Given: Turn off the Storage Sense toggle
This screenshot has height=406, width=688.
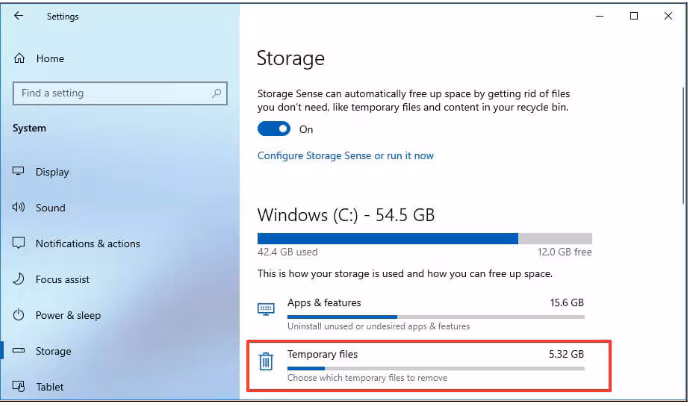Looking at the screenshot, I should click(273, 129).
